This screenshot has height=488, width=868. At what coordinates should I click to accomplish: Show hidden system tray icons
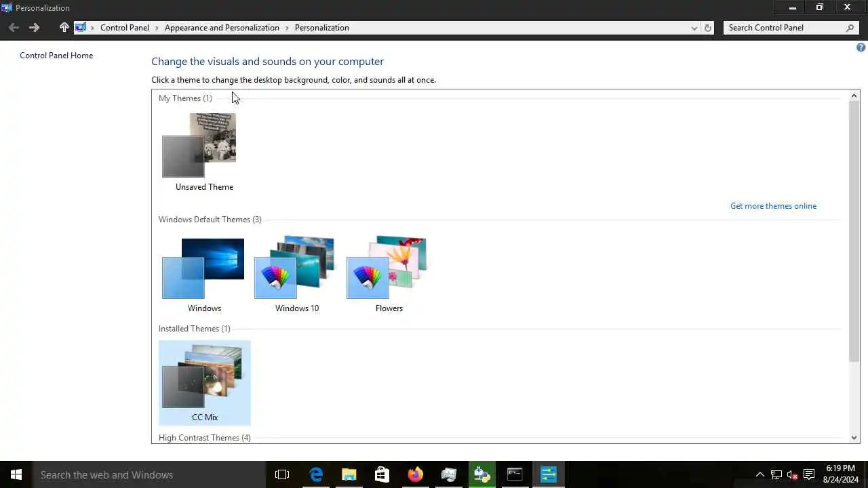759,474
